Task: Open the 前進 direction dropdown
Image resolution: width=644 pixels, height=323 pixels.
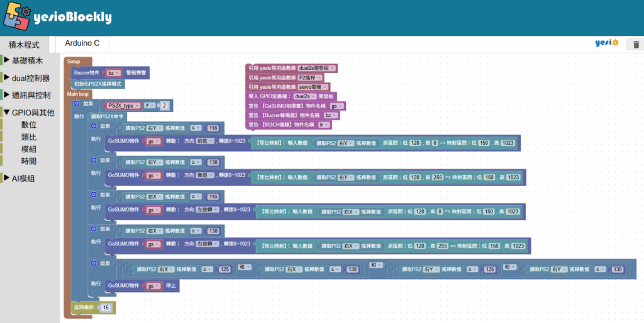Action: pos(205,141)
